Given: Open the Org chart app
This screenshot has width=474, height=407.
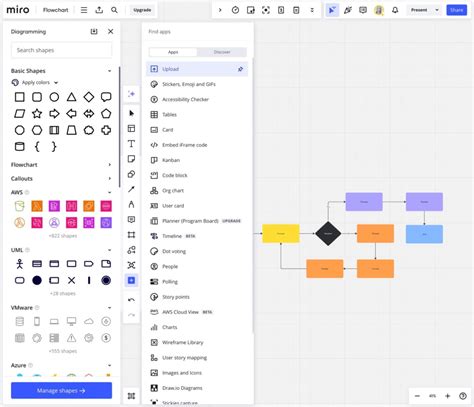Looking at the screenshot, I should pos(197,191).
